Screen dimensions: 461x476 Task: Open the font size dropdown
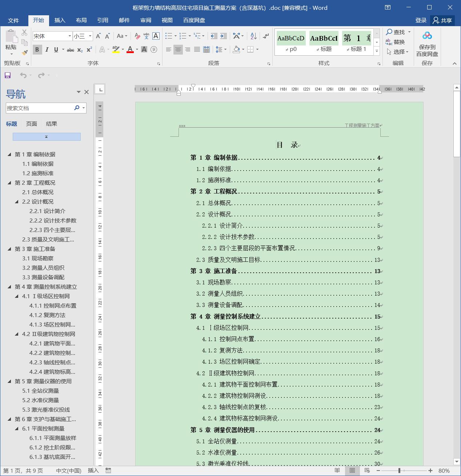point(90,36)
